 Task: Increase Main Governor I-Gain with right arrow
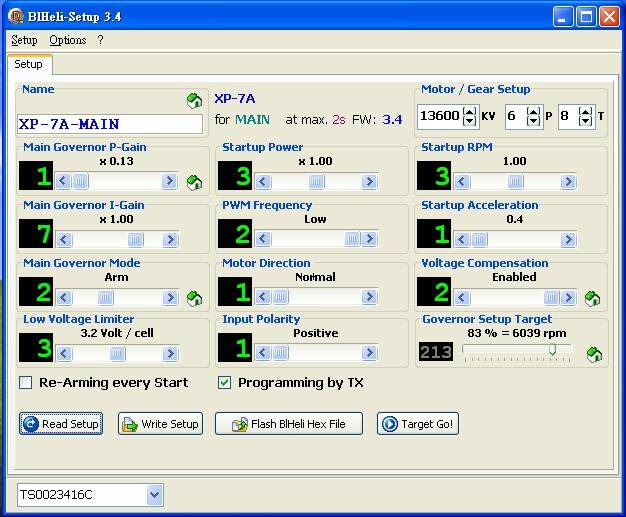click(170, 240)
